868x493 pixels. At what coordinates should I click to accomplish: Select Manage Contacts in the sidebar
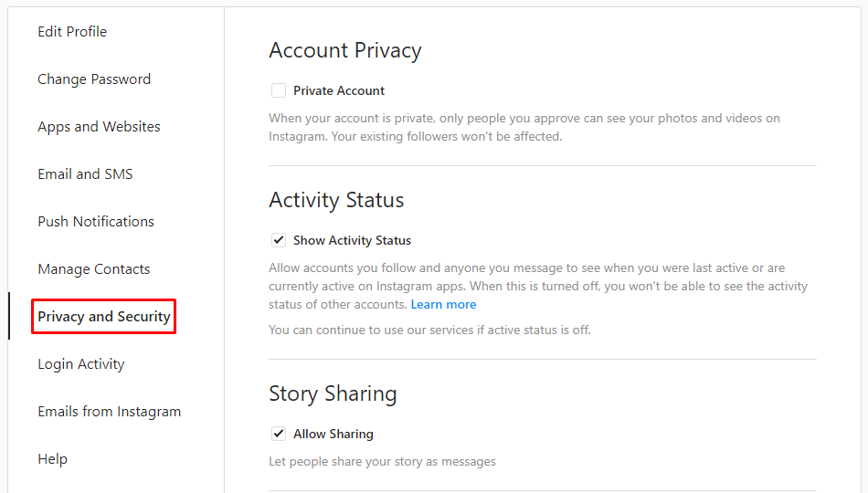click(93, 269)
